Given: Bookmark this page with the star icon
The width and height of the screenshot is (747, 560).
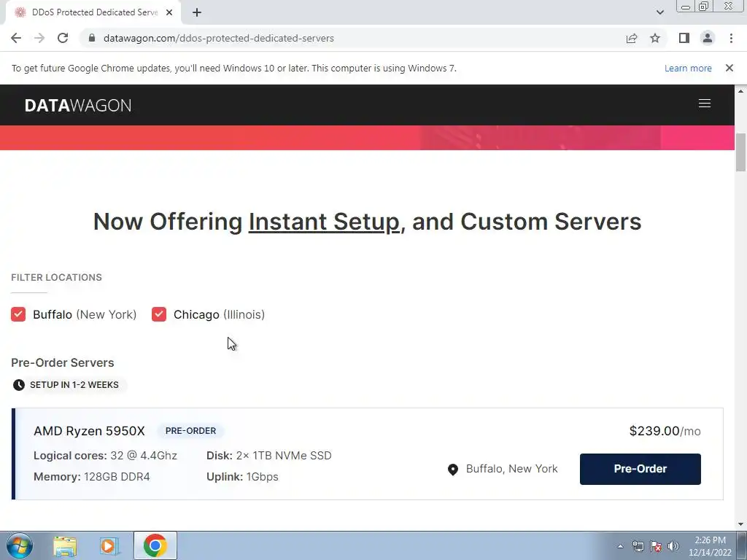Looking at the screenshot, I should click(x=655, y=38).
